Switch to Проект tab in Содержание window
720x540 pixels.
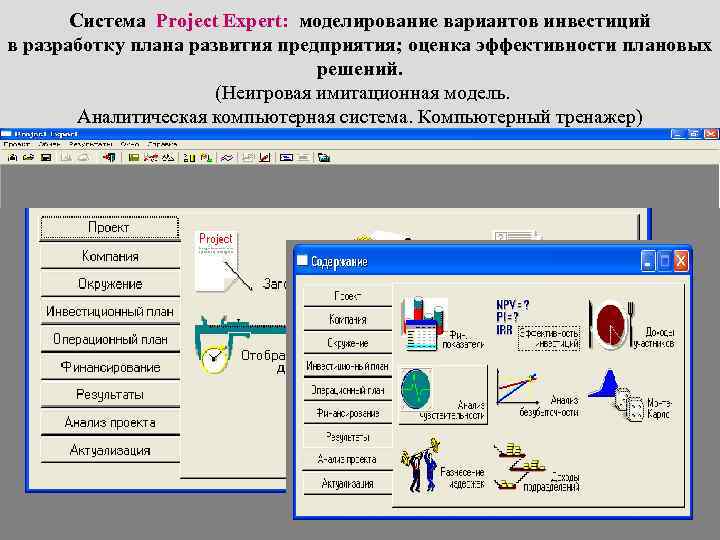(x=348, y=296)
